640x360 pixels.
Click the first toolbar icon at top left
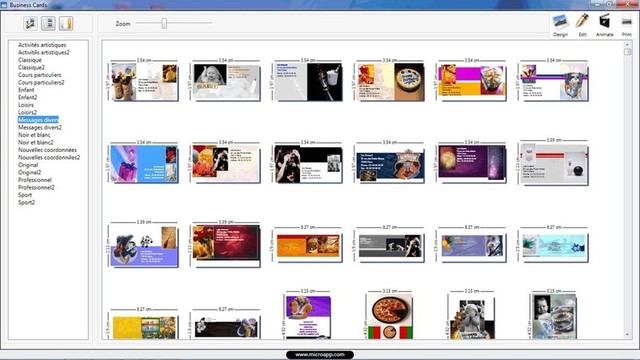pyautogui.click(x=30, y=23)
